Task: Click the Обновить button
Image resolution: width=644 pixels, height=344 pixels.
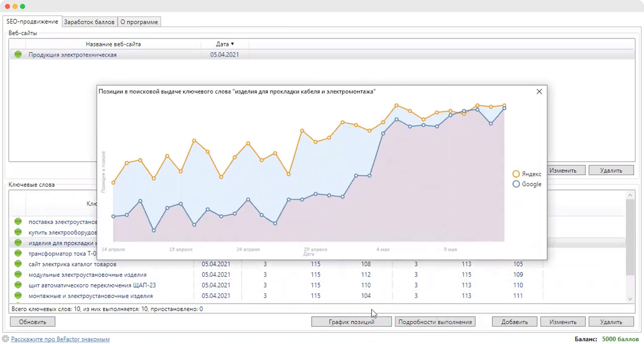Action: (x=33, y=322)
